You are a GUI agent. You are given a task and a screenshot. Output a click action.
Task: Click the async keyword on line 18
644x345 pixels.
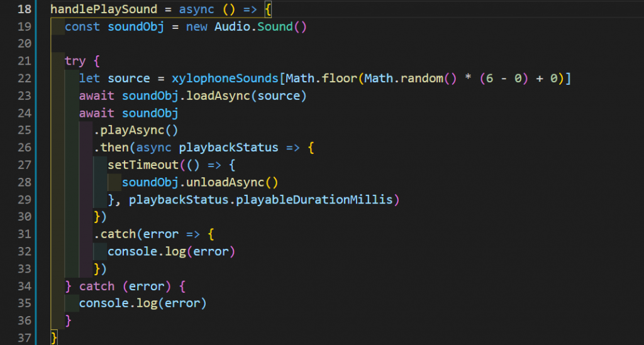[196, 9]
